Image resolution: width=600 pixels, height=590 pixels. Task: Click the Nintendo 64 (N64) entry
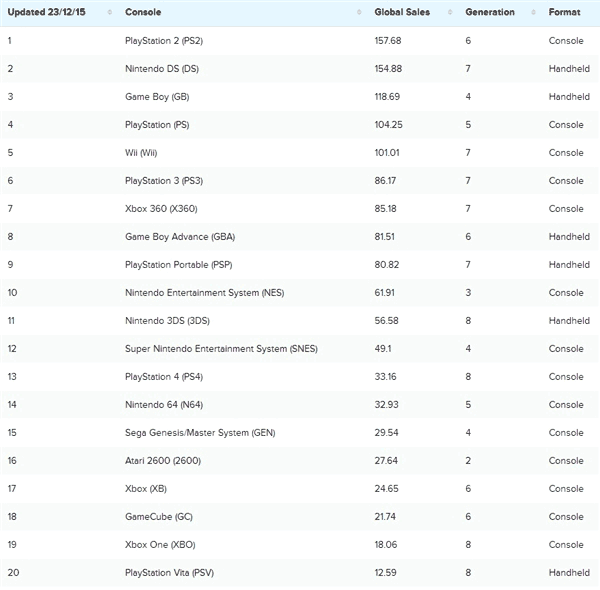(x=165, y=405)
